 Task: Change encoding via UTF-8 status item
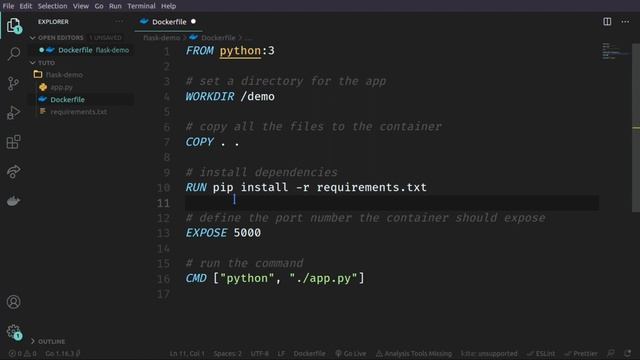tap(260, 353)
